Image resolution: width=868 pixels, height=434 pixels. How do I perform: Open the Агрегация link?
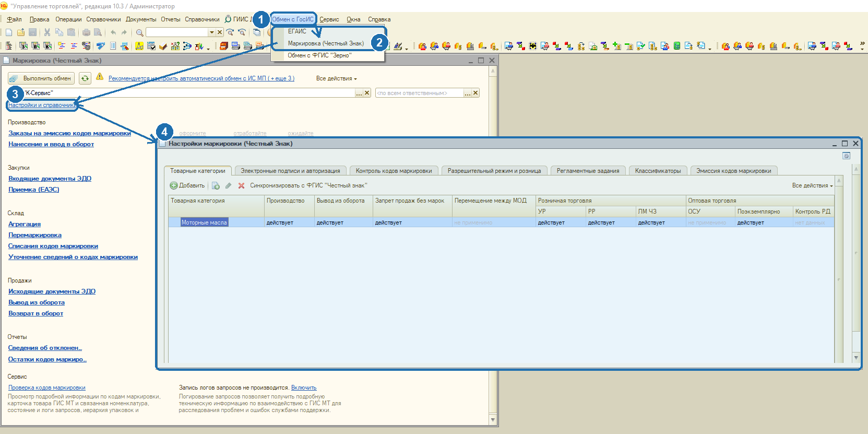pyautogui.click(x=25, y=224)
